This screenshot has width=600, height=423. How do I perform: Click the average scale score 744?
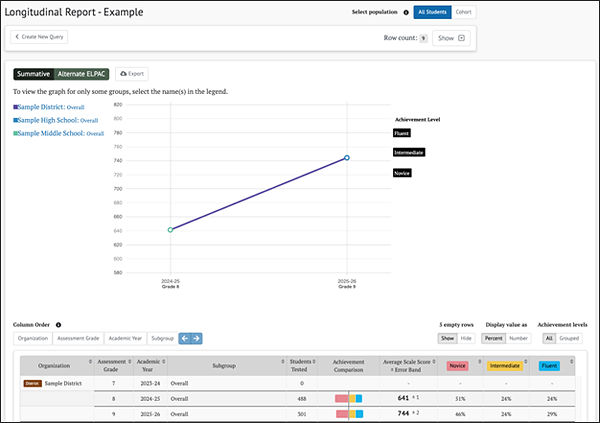403,413
